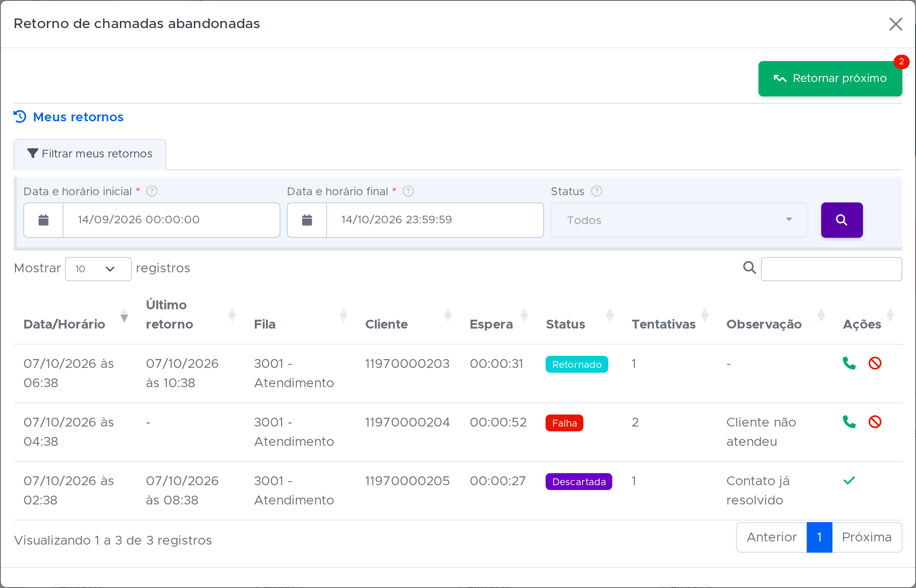Click the green checkmark for client 11970000205

point(849,480)
